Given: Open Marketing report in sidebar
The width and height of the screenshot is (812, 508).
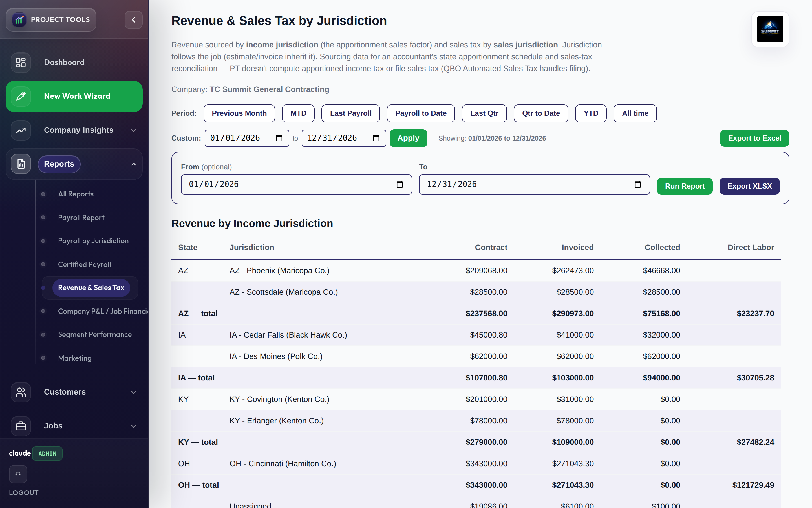Looking at the screenshot, I should [74, 358].
